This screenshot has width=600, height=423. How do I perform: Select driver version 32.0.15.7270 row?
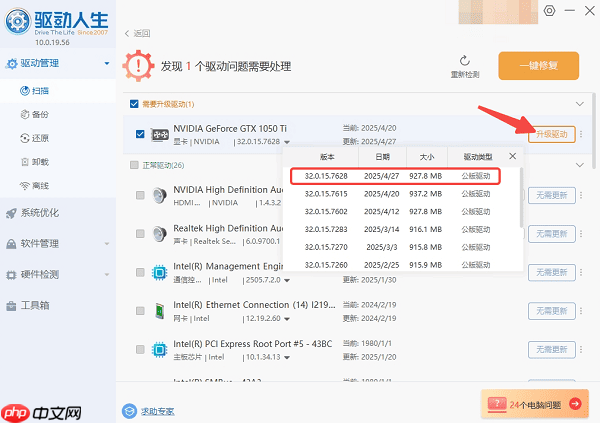[401, 247]
